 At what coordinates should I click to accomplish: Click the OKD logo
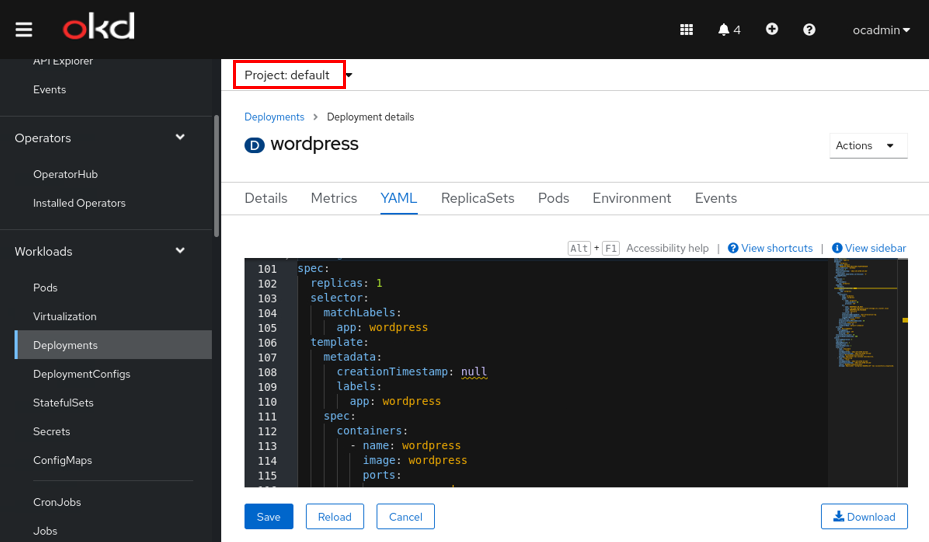(98, 27)
